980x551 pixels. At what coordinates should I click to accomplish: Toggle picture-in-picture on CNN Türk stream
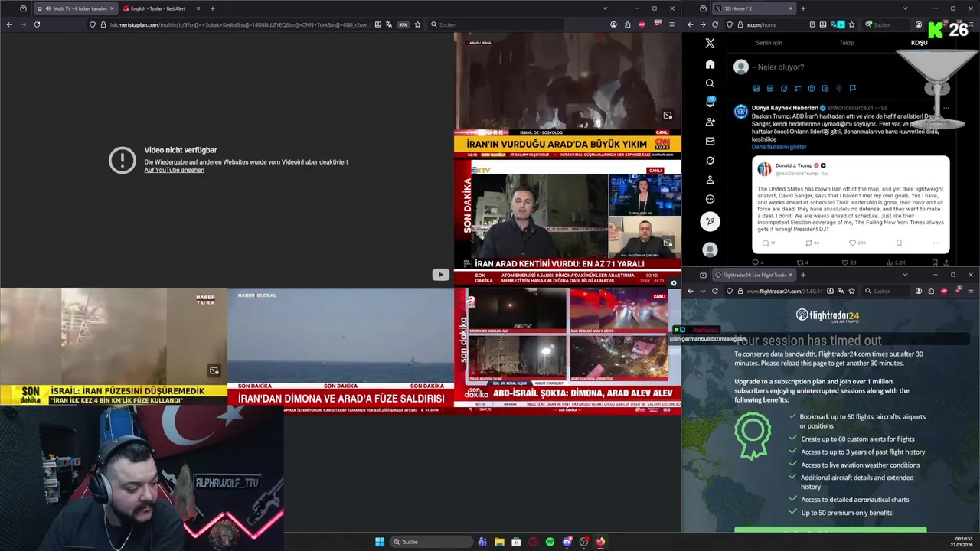(x=668, y=116)
